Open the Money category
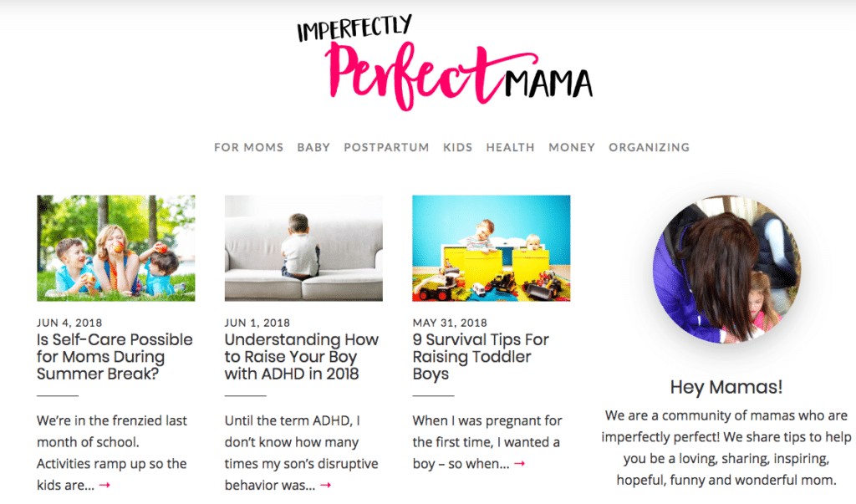The image size is (856, 504). [572, 147]
